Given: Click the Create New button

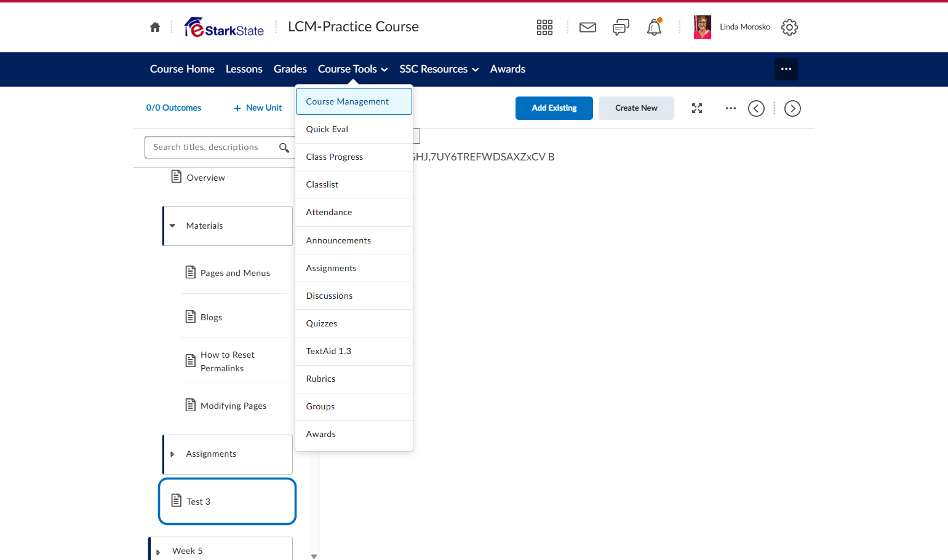Looking at the screenshot, I should coord(636,108).
